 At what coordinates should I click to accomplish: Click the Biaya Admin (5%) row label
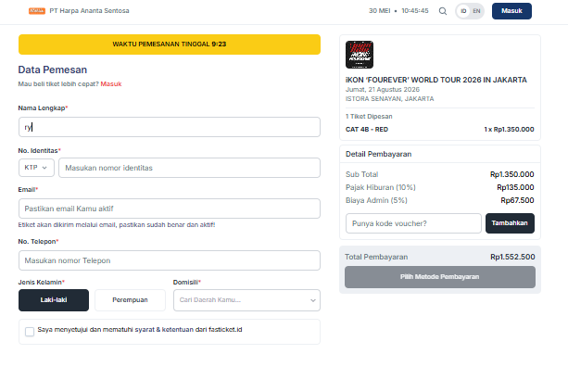click(376, 200)
